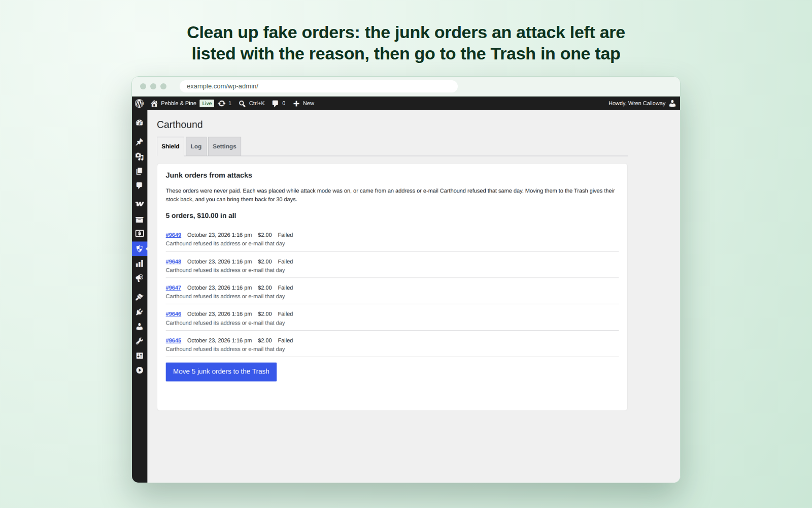Click the '5 orders, $10.00 in all' summary
Screen dimensions: 812x508
tap(201, 216)
